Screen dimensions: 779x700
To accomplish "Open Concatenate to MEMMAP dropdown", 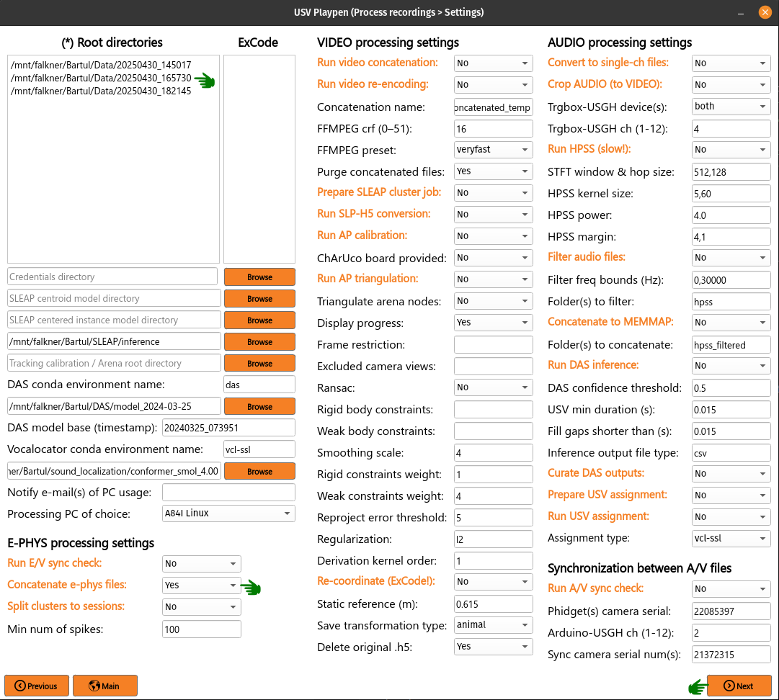I will (x=731, y=322).
